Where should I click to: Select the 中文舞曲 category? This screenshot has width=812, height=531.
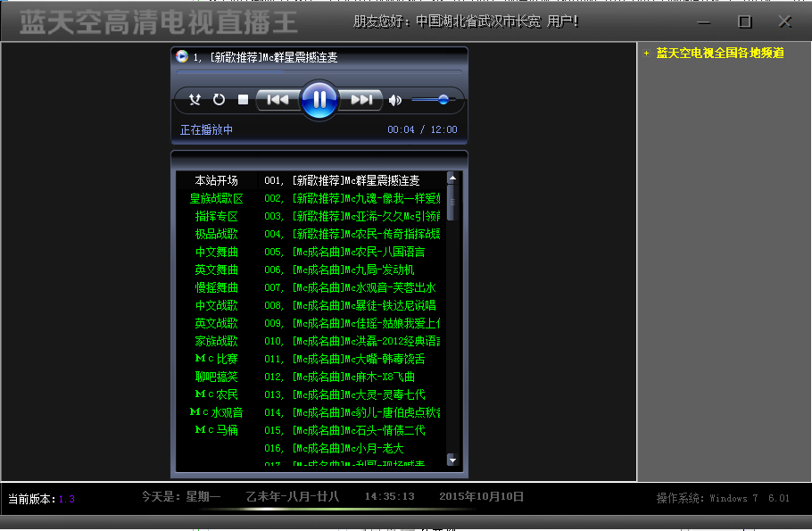coord(217,252)
